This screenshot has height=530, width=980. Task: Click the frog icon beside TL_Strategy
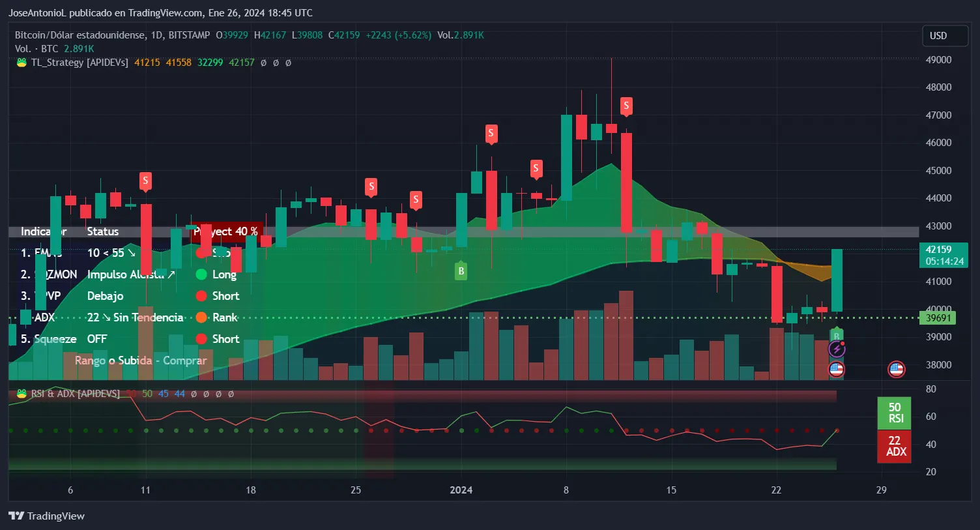coord(22,63)
